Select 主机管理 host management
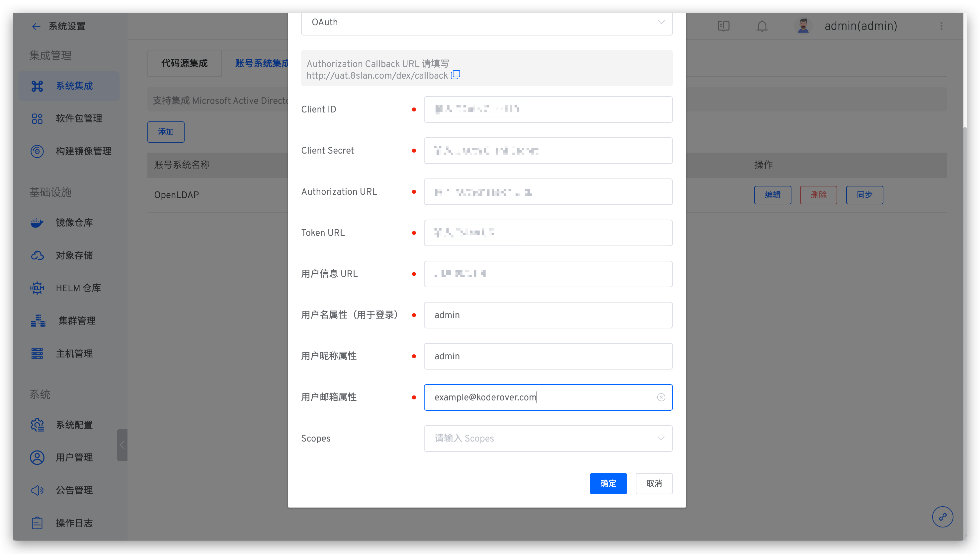980x554 pixels. [74, 353]
